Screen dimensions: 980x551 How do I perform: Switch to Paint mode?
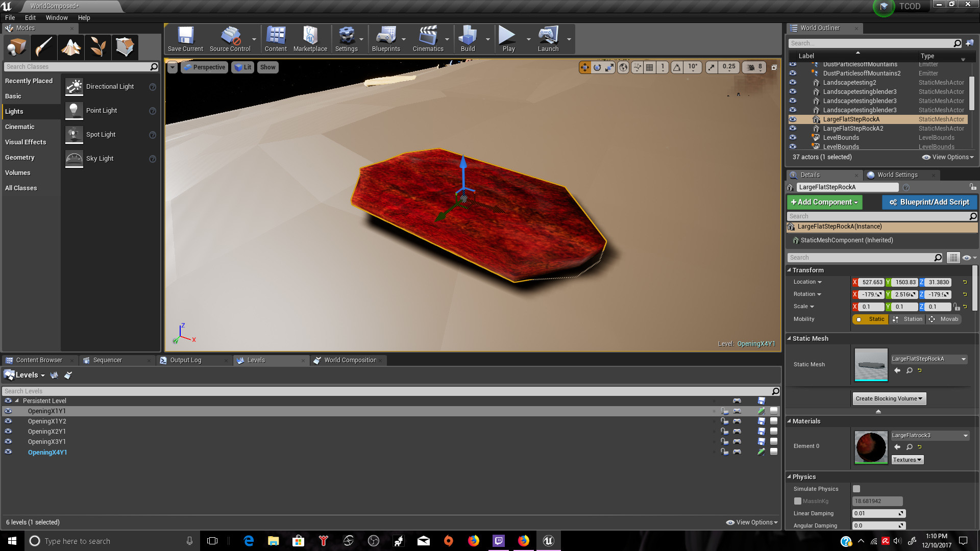coord(43,47)
